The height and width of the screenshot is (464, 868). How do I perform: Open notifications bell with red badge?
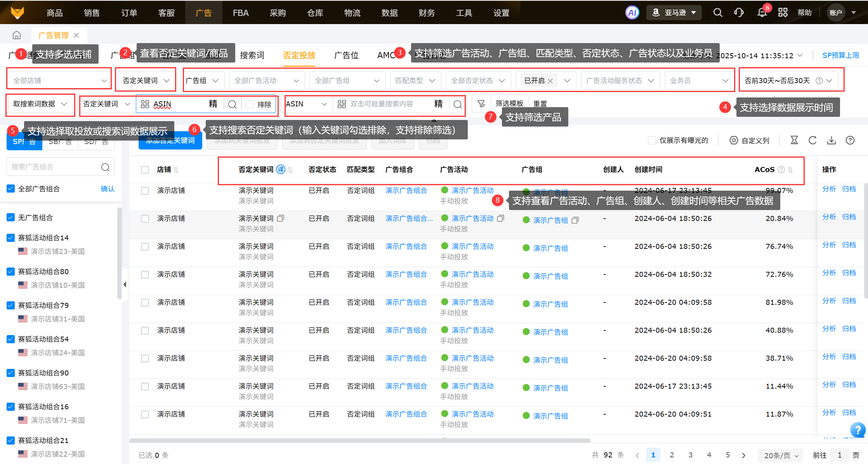click(762, 13)
